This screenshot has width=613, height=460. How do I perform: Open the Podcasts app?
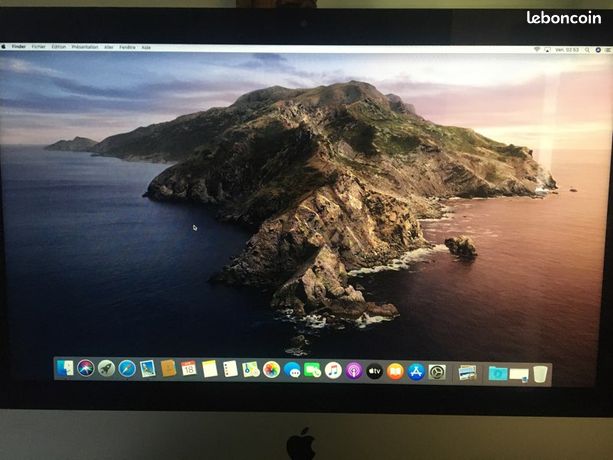pos(354,371)
